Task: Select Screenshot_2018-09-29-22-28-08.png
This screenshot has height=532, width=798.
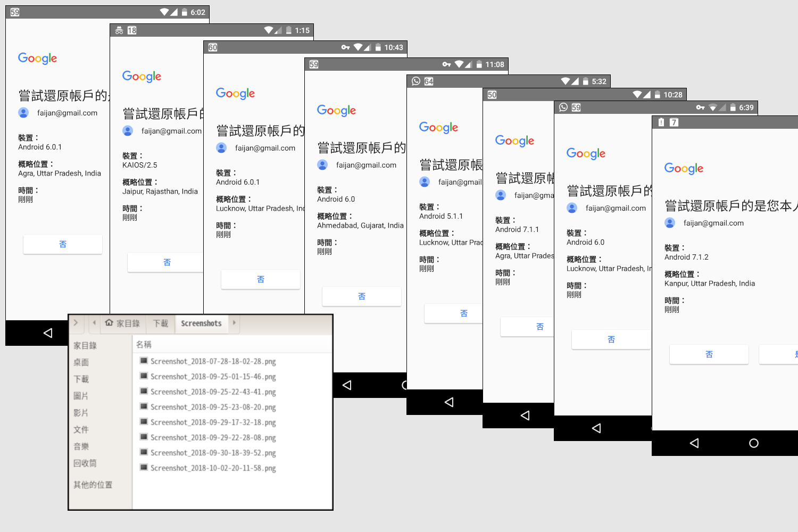Action: (x=207, y=438)
